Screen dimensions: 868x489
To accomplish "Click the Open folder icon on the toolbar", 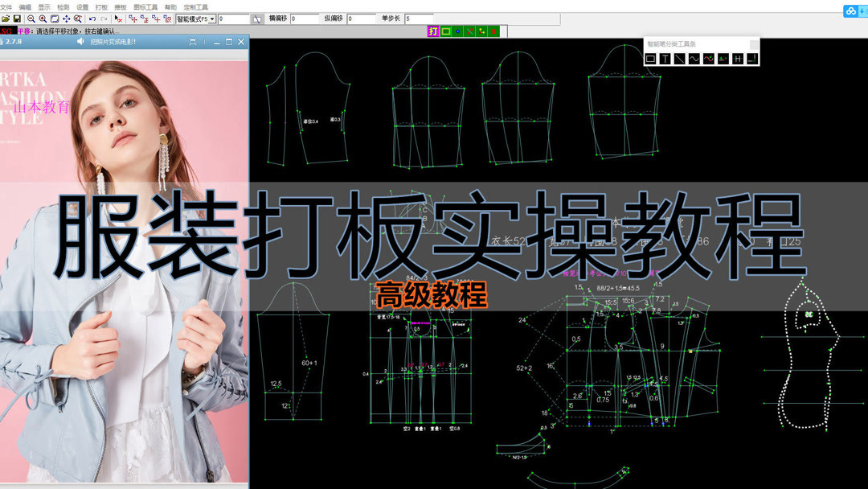I will [6, 18].
